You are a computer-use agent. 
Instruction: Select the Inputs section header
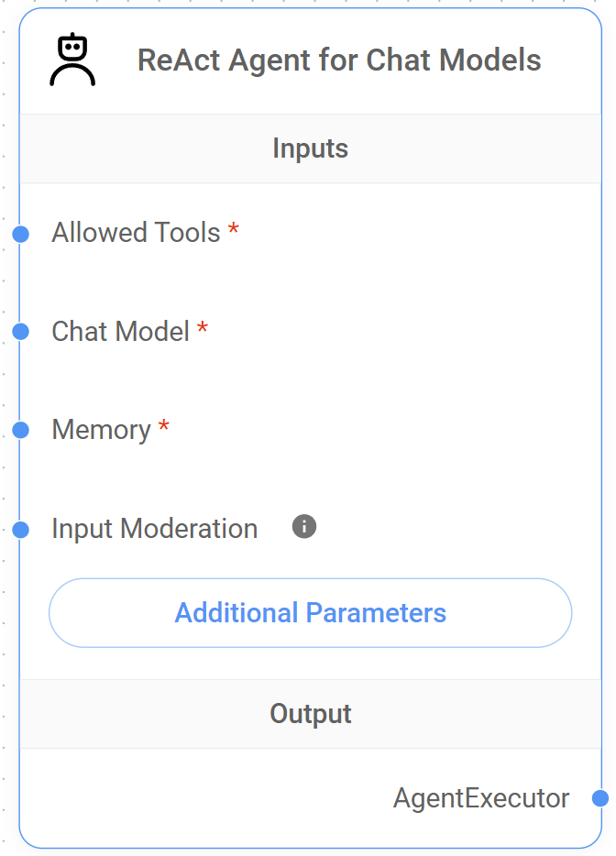coord(310,148)
